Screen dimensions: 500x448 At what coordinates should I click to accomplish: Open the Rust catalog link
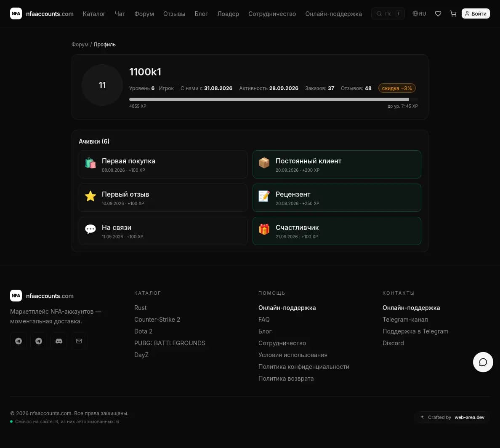click(140, 308)
